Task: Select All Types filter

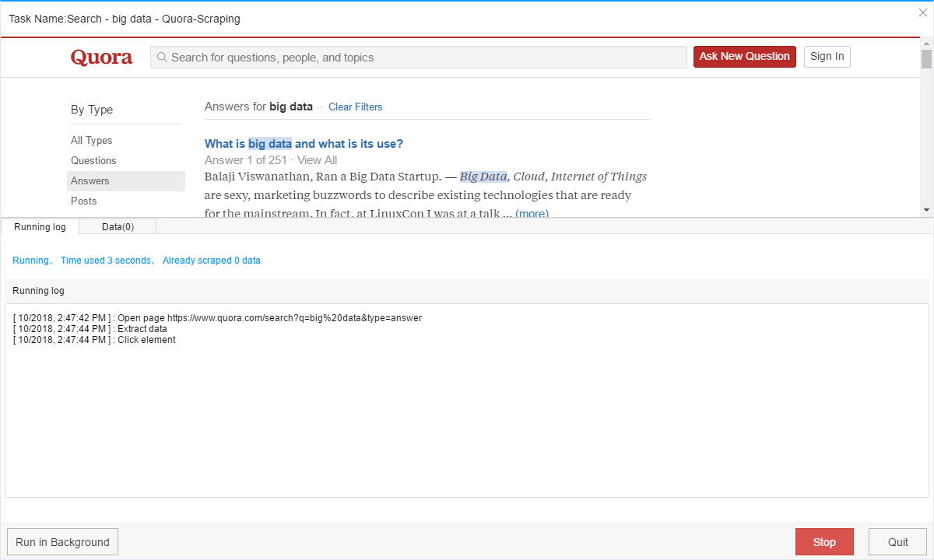Action: (92, 140)
